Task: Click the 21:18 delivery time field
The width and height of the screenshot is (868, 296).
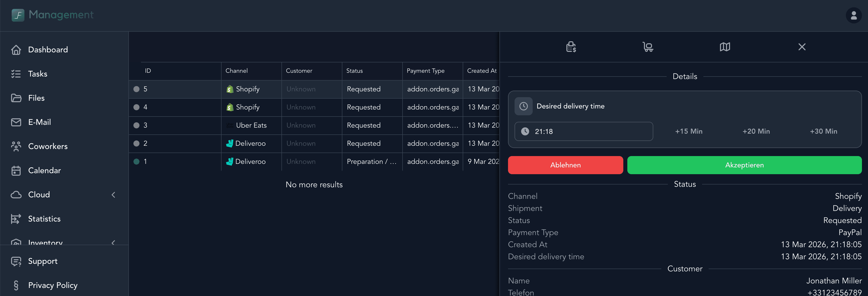Action: pyautogui.click(x=584, y=131)
